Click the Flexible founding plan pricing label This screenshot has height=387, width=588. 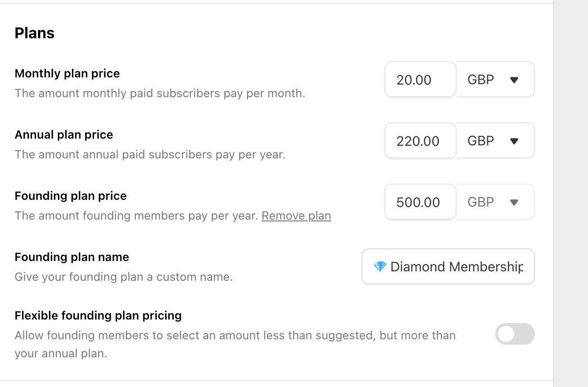98,316
